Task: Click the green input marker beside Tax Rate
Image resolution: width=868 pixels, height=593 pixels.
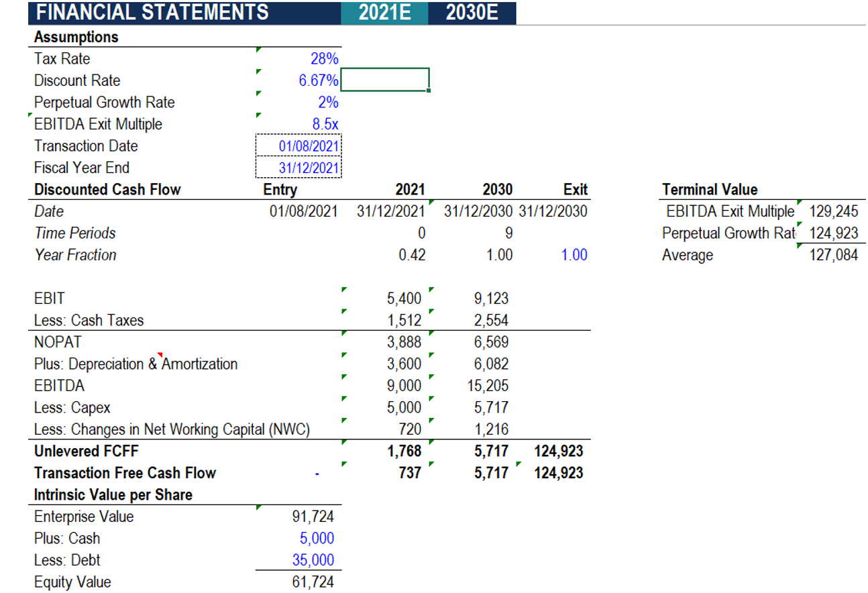Action: 258,50
